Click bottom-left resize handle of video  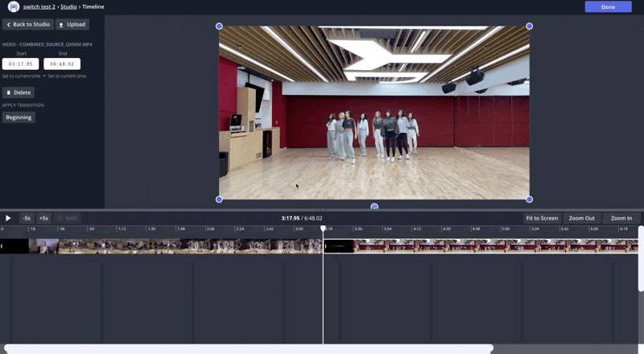click(219, 200)
